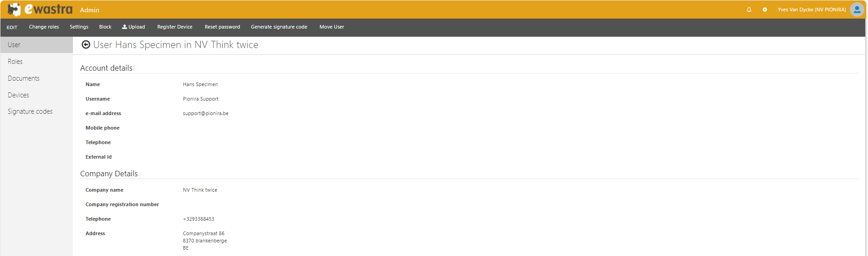This screenshot has width=868, height=256.
Task: Open the notifications bell
Action: pyautogui.click(x=749, y=10)
